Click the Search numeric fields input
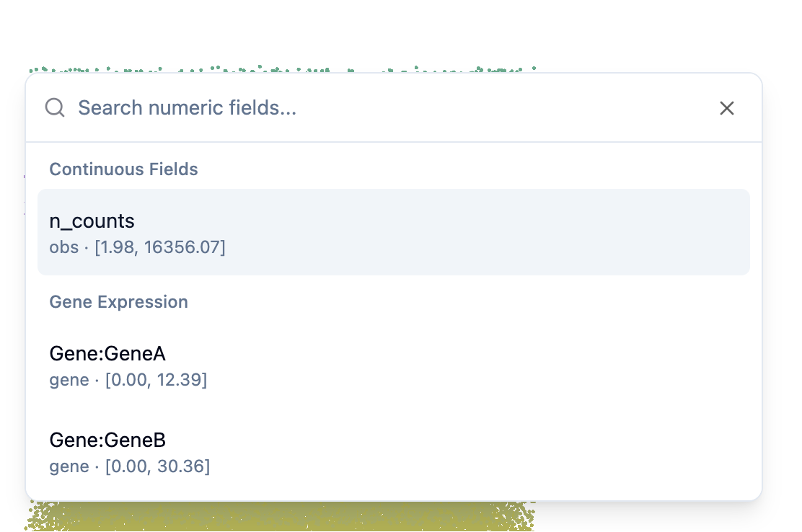802x532 pixels. point(288,107)
